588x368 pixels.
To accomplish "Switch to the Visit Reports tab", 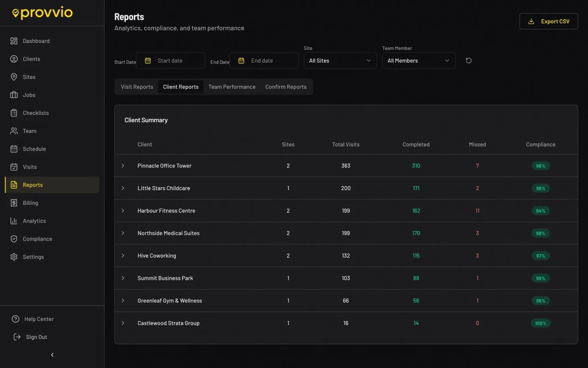I will [x=137, y=87].
